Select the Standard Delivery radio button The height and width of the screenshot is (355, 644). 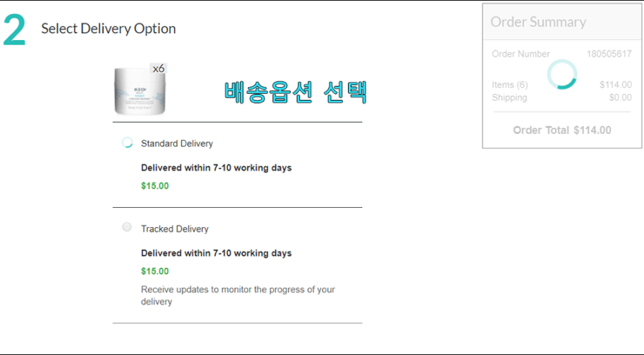coord(127,143)
